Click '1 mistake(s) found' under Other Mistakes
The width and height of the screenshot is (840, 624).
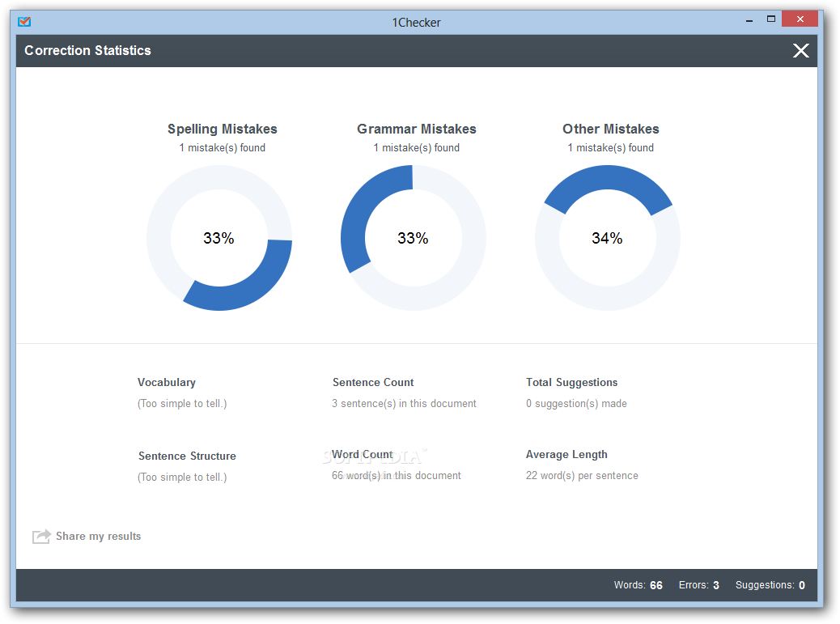pyautogui.click(x=611, y=148)
